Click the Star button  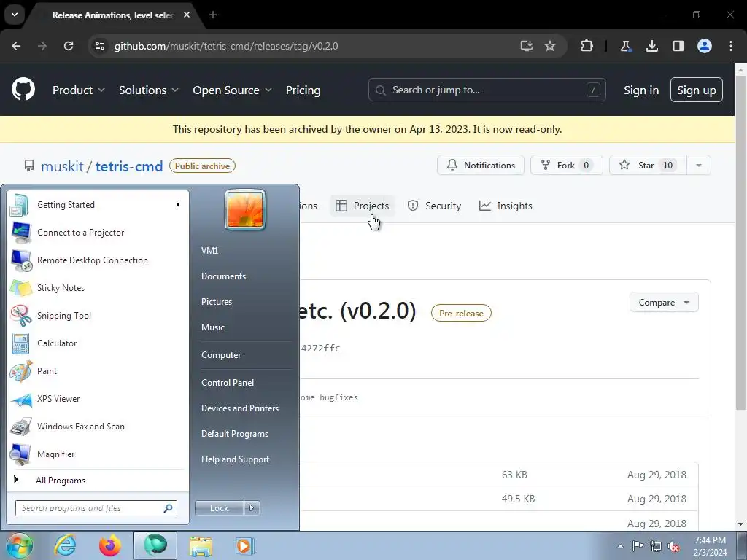pos(648,166)
